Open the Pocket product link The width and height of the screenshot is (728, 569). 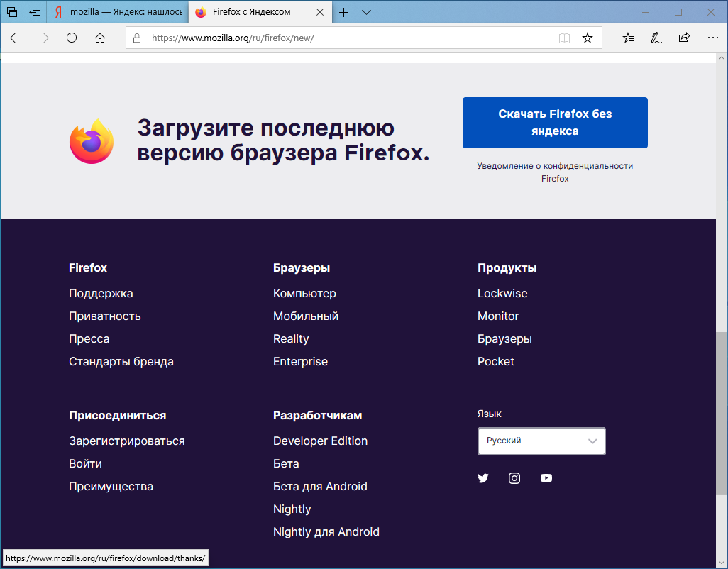pos(496,362)
